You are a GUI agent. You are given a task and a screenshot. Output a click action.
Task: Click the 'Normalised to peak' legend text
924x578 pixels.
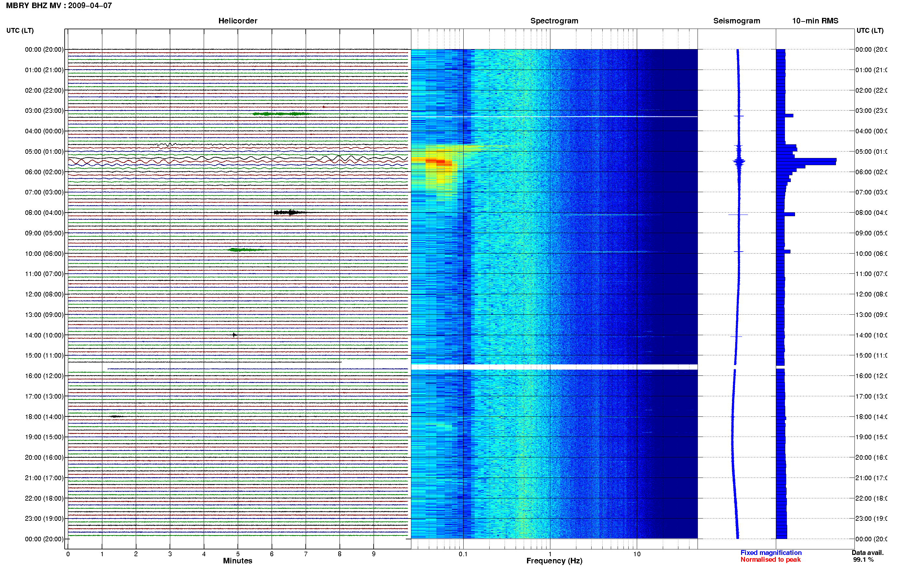[770, 560]
